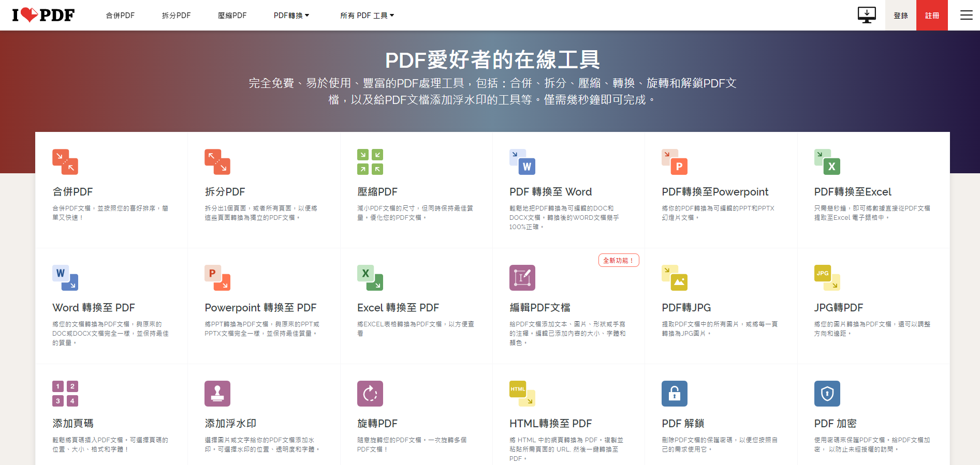Click the 登錄 login button
The image size is (980, 465).
click(901, 15)
